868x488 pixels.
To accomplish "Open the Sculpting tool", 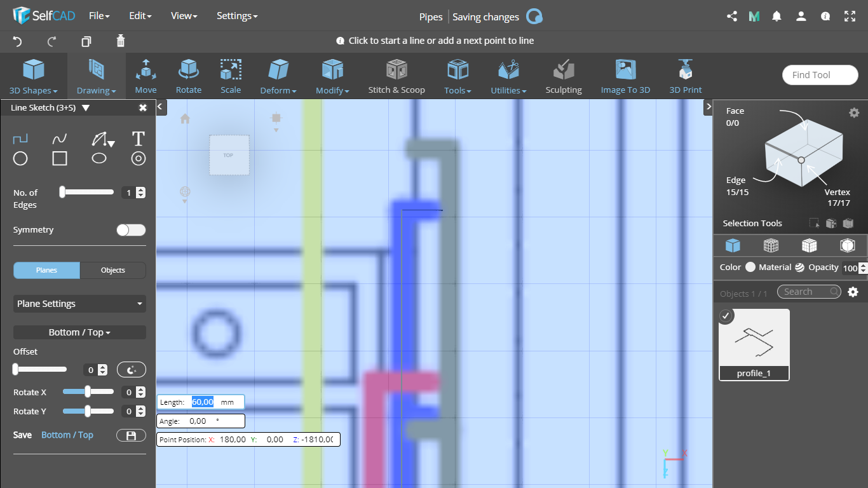I will coord(564,76).
